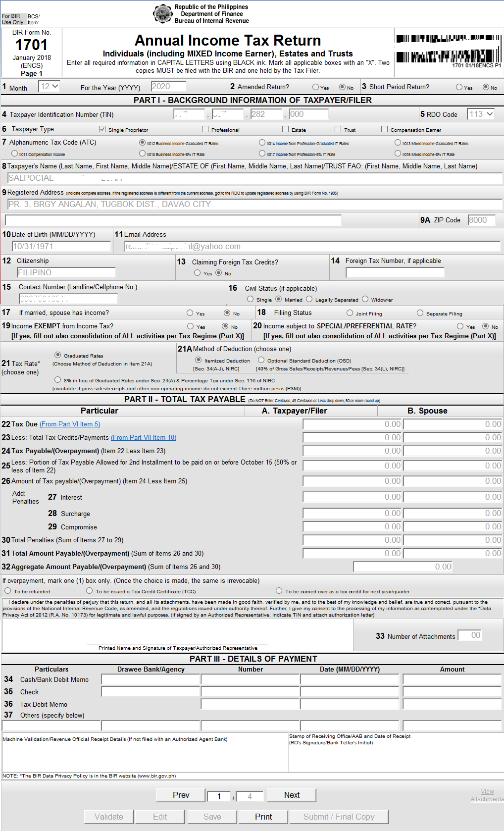Select Widow/er civil status
This screenshot has width=504, height=831.
(365, 299)
